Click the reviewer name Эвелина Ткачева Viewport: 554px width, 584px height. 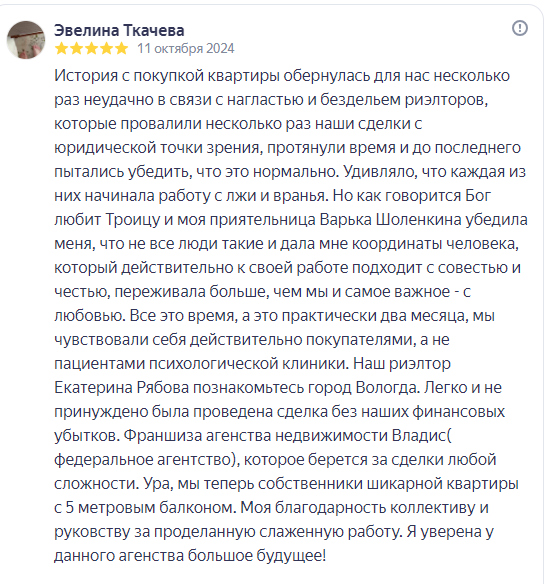[119, 31]
